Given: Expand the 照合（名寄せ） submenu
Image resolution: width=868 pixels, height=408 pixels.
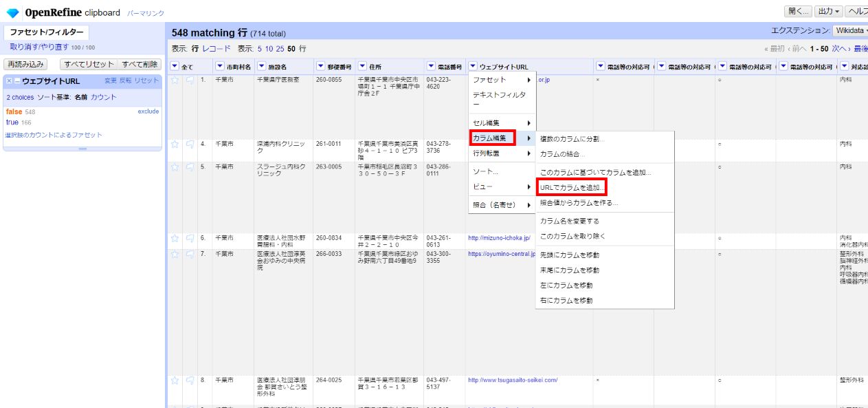Looking at the screenshot, I should pyautogui.click(x=502, y=204).
